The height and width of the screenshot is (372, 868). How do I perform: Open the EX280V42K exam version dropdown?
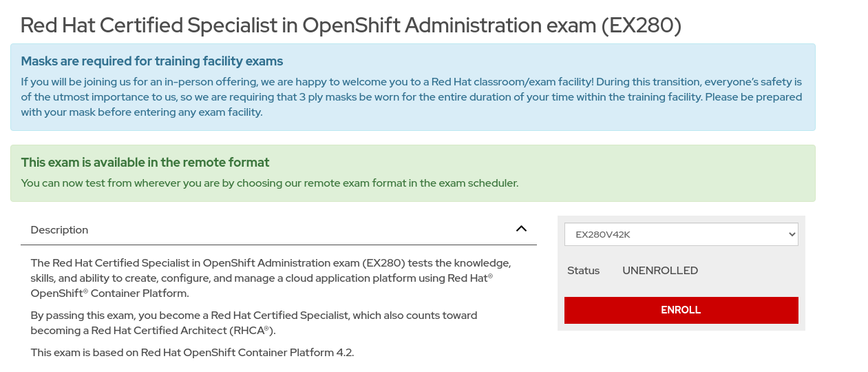[681, 234]
